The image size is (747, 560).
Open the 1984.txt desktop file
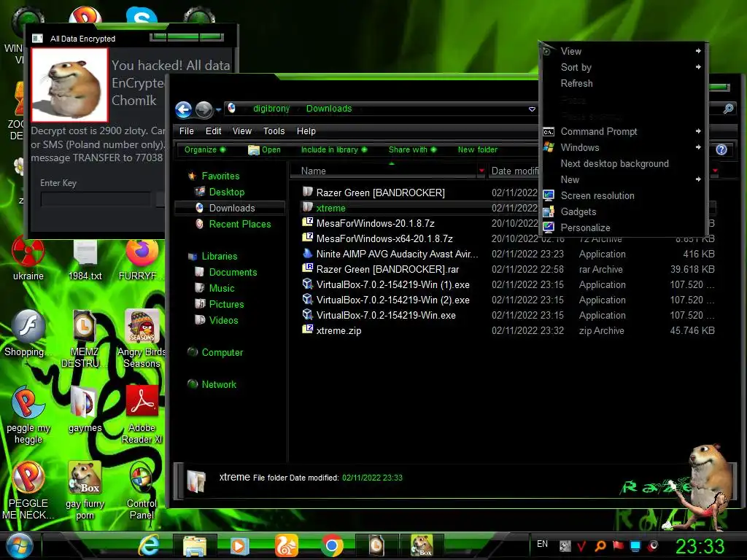click(85, 259)
